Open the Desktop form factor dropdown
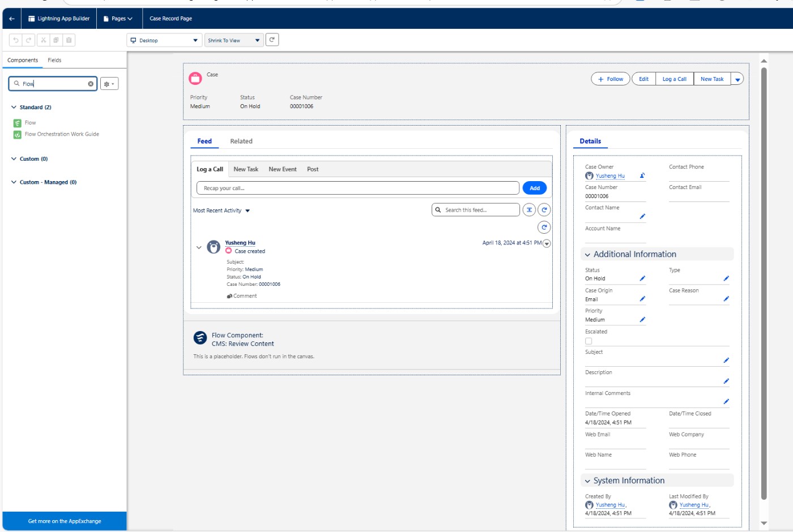This screenshot has height=532, width=793. coord(164,40)
